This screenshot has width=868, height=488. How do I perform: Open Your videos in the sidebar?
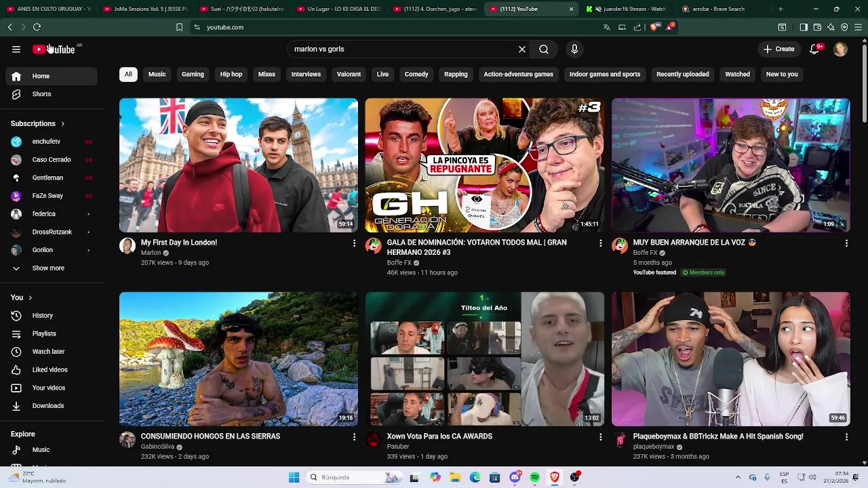point(52,388)
